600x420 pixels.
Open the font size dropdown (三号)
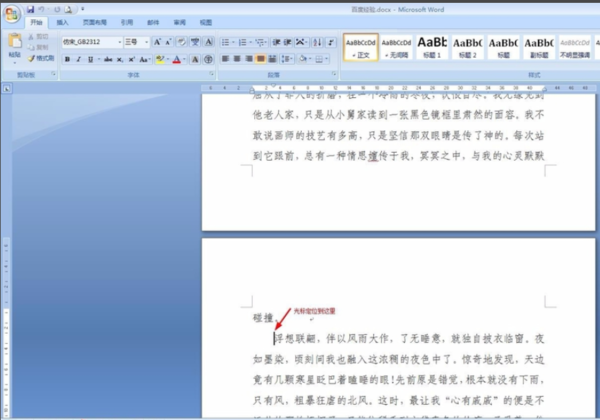(147, 42)
